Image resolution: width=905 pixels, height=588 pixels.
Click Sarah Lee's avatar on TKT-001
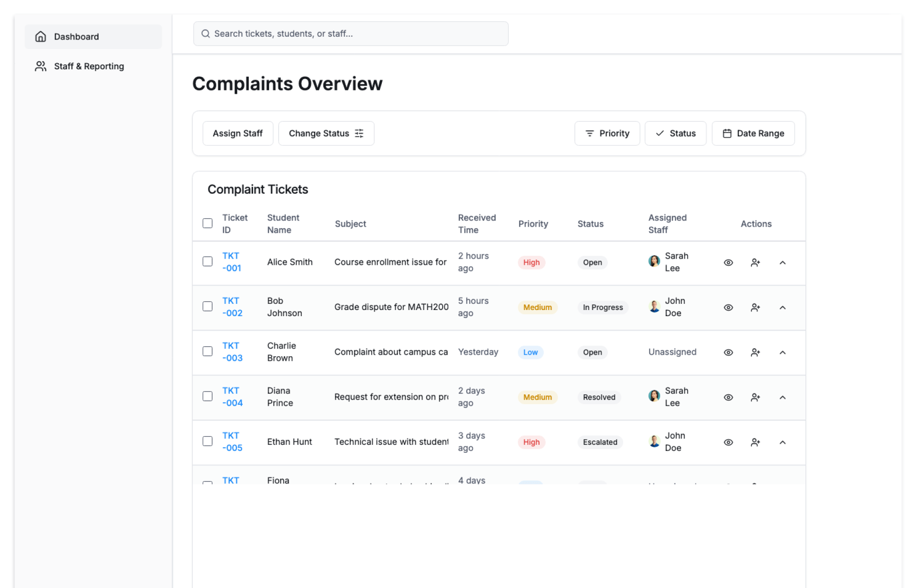654,261
